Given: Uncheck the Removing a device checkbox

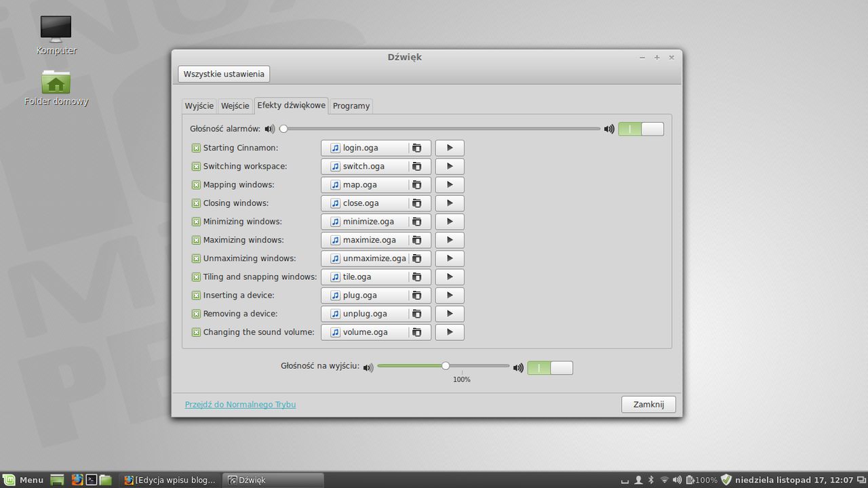Looking at the screenshot, I should tap(196, 314).
